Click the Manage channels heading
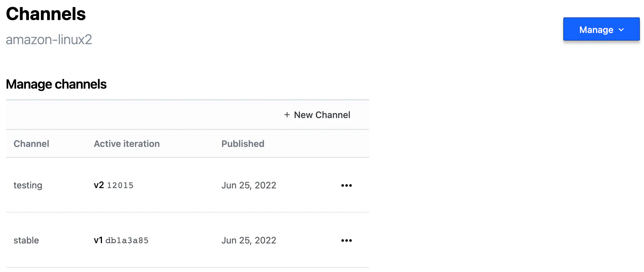 pyautogui.click(x=56, y=84)
